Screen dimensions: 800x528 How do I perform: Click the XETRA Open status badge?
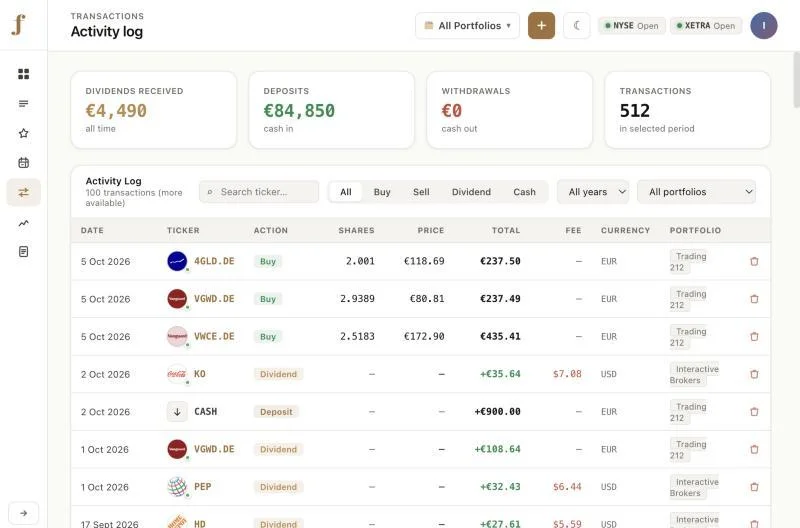coord(706,26)
